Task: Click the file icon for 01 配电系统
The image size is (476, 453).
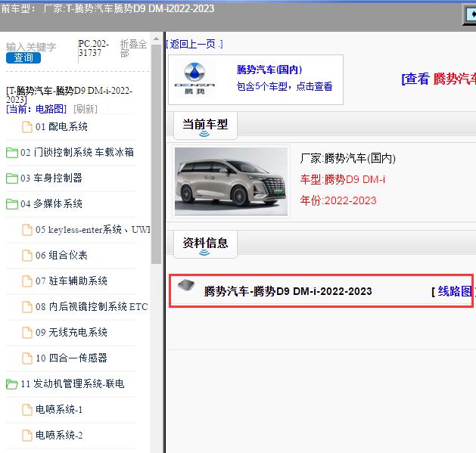Action: pyautogui.click(x=27, y=127)
